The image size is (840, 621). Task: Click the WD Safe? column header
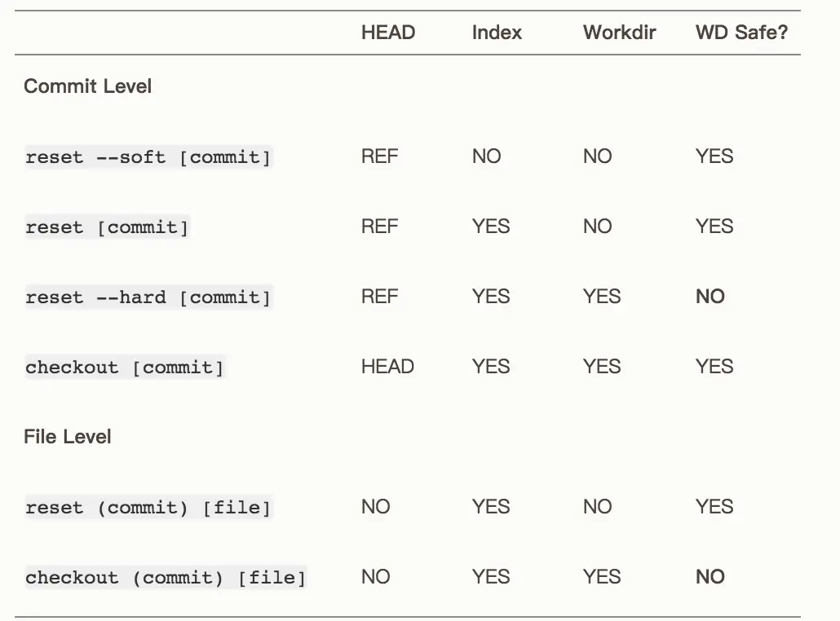pos(741,33)
